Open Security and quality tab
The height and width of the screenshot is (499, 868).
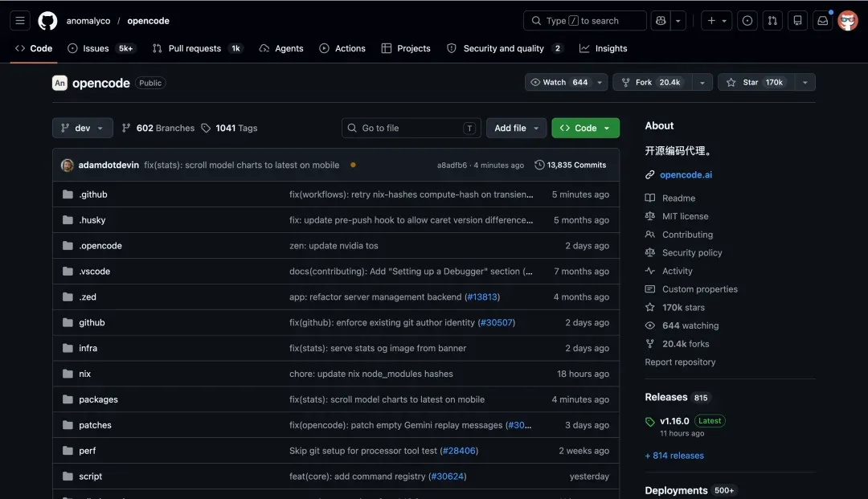[x=505, y=49]
